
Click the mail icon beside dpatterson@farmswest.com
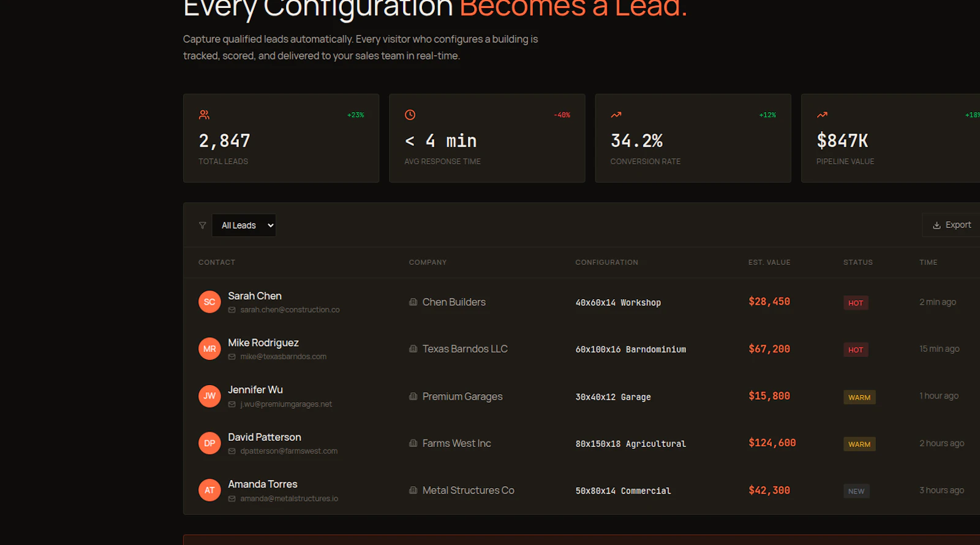point(232,451)
